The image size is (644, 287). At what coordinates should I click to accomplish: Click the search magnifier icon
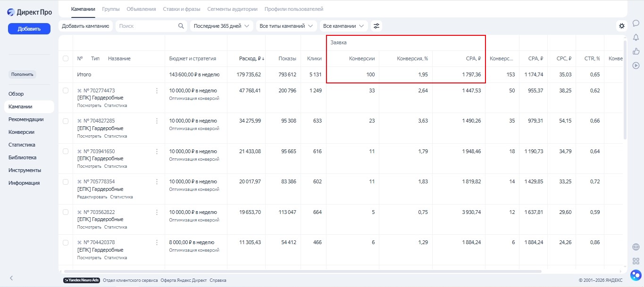(181, 26)
